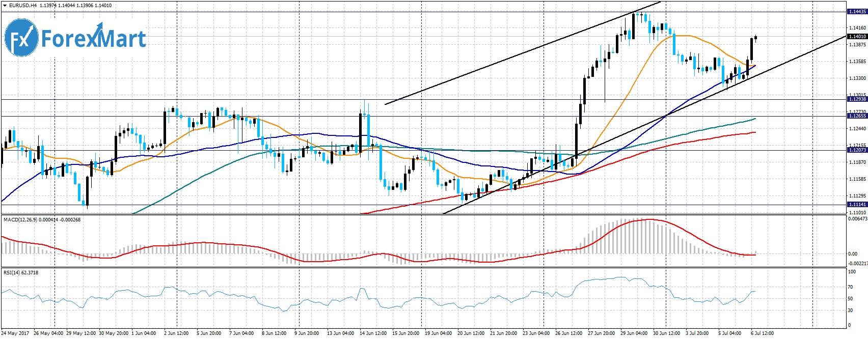Viewport: 868px width, 339px height.
Task: Click the MACD scale value -0.002217
Action: point(857,264)
